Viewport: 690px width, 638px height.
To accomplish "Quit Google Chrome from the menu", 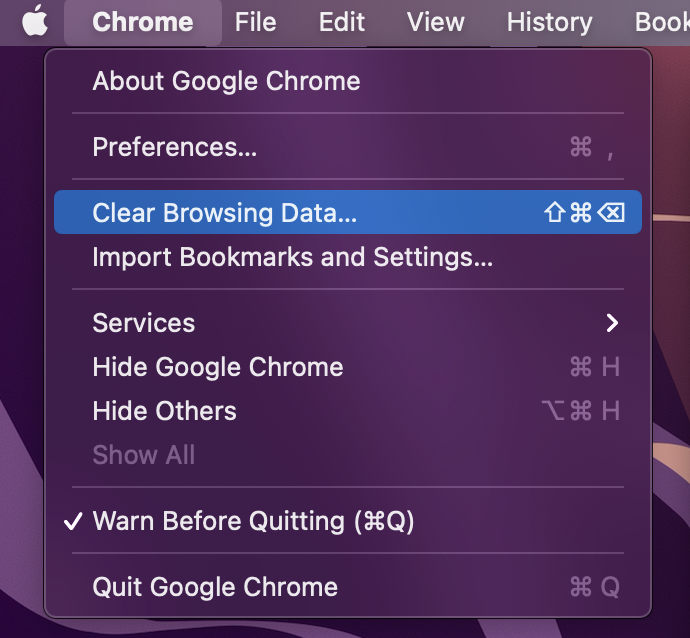I will click(x=215, y=587).
